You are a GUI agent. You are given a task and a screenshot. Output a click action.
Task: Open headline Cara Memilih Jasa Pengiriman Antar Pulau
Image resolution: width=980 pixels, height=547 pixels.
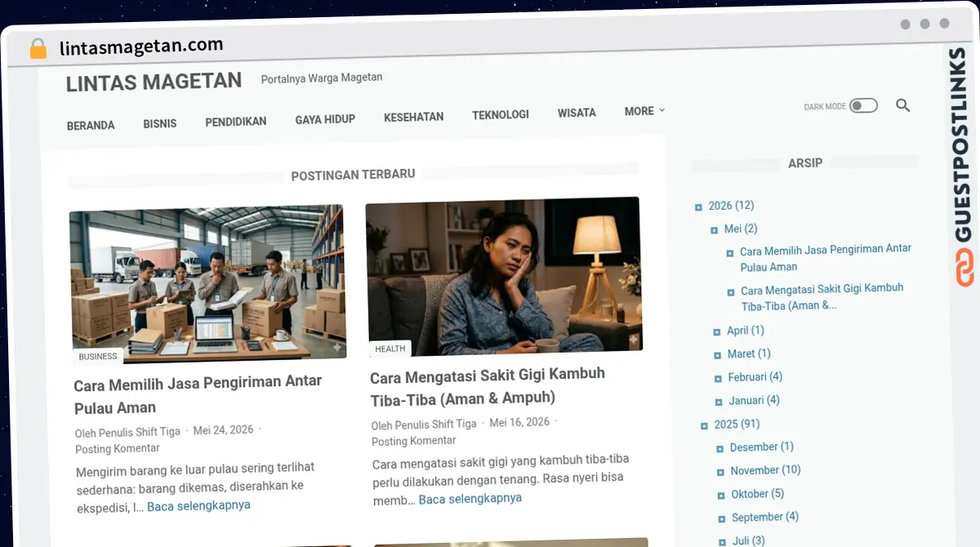pyautogui.click(x=198, y=394)
